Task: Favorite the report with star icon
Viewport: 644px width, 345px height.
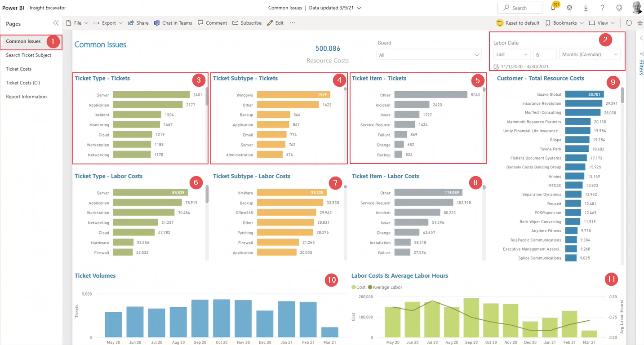Action: [640, 23]
